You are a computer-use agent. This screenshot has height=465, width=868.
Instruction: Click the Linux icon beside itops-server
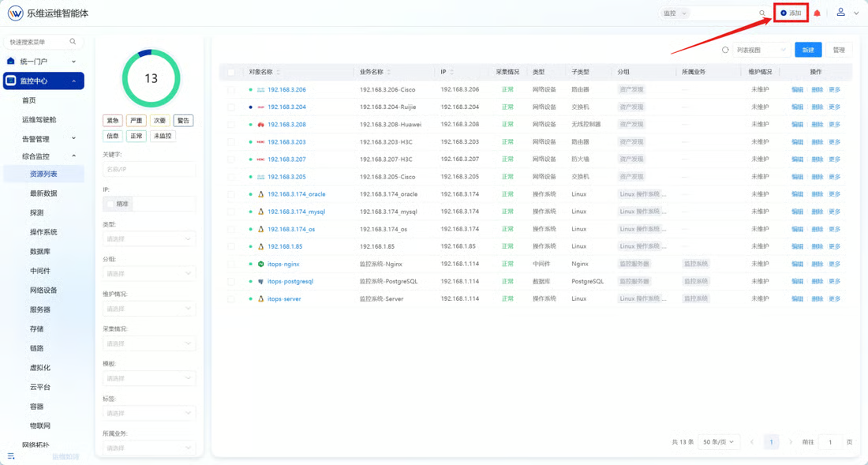(x=260, y=299)
